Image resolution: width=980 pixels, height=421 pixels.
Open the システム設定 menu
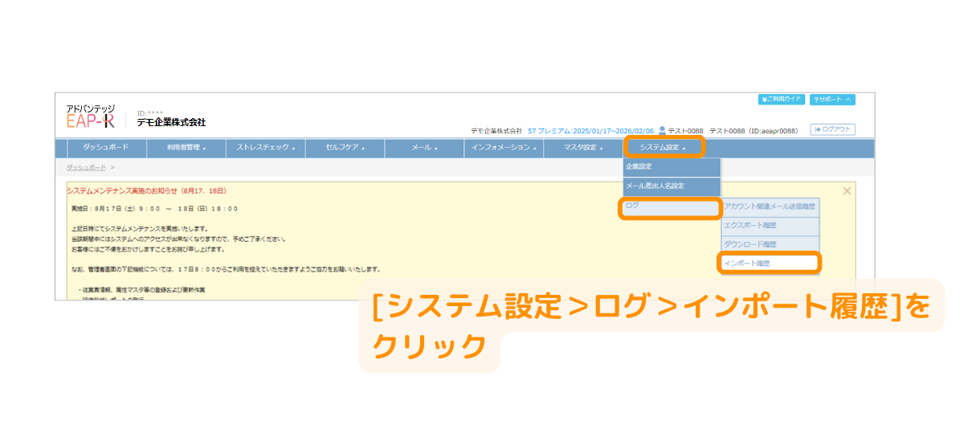663,147
